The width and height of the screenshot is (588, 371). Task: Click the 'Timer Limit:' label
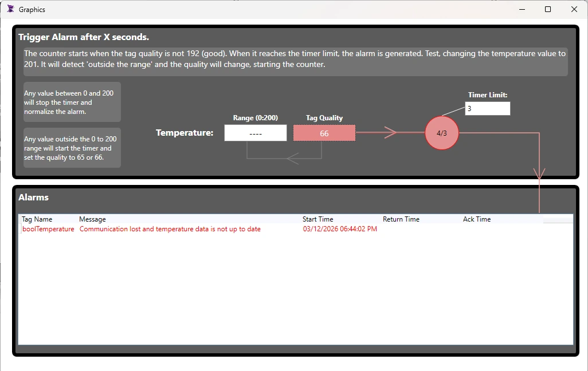tap(488, 95)
